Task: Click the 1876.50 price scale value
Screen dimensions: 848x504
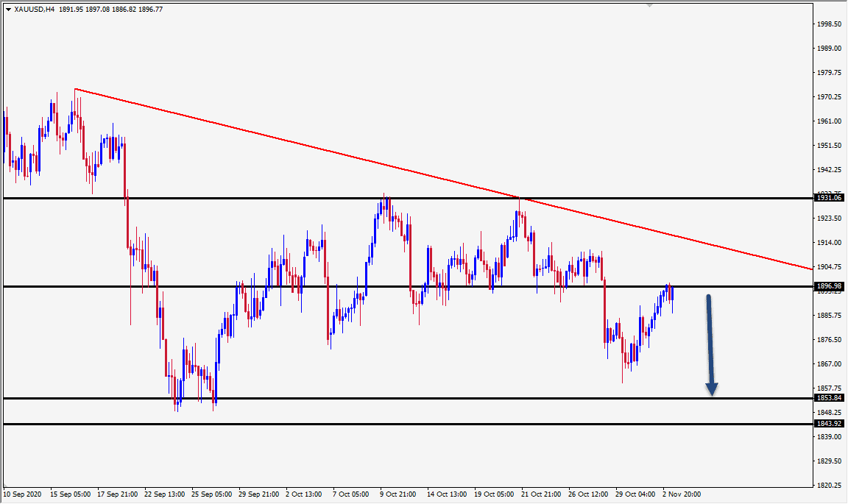Action: pos(830,340)
